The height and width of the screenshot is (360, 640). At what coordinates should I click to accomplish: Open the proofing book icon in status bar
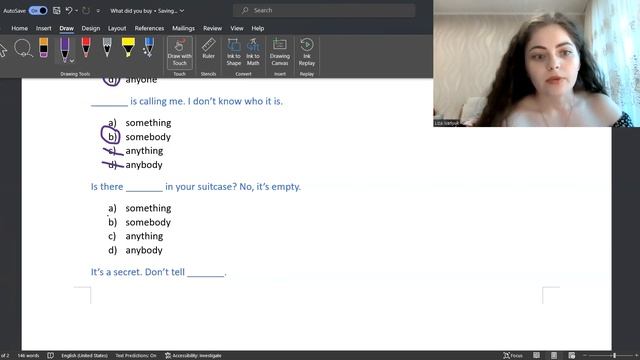[51, 356]
